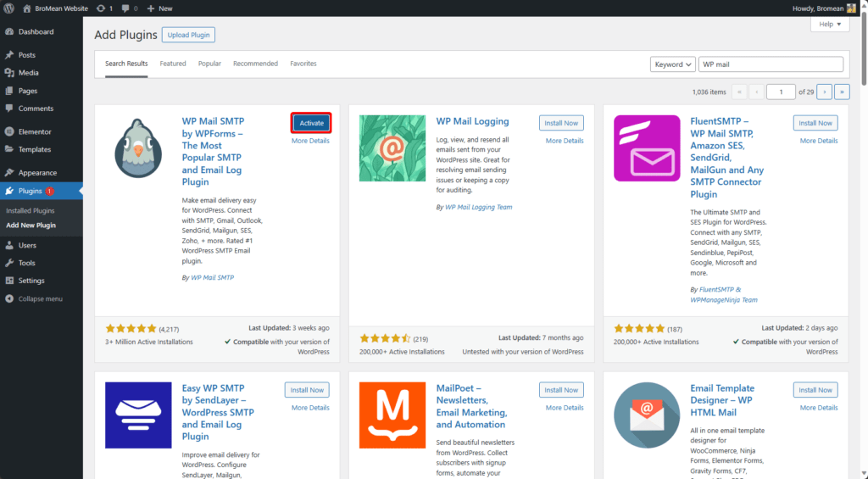
Task: Switch to the Popular tab
Action: (x=209, y=64)
